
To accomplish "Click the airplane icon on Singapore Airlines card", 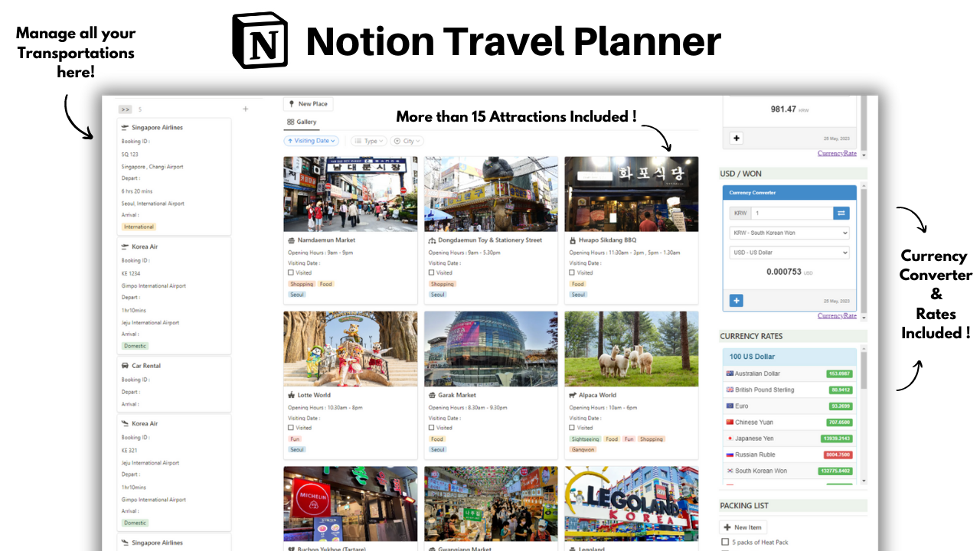I will [125, 127].
